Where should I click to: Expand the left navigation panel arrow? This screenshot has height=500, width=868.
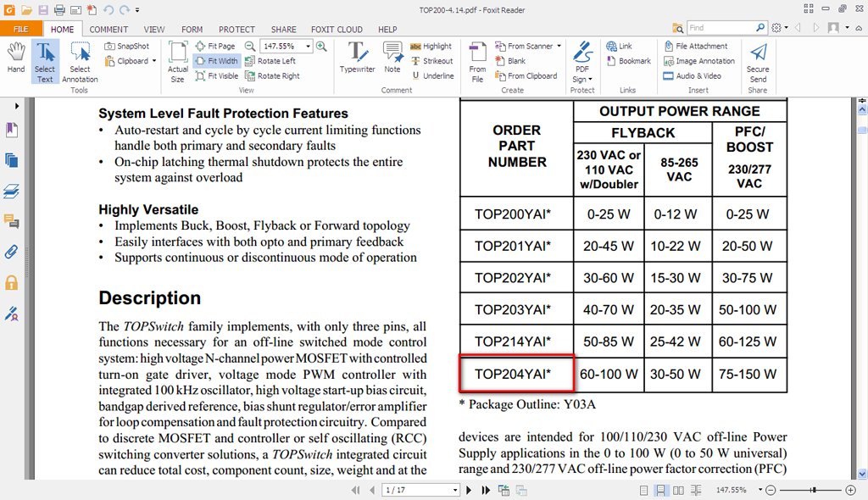tap(17, 105)
